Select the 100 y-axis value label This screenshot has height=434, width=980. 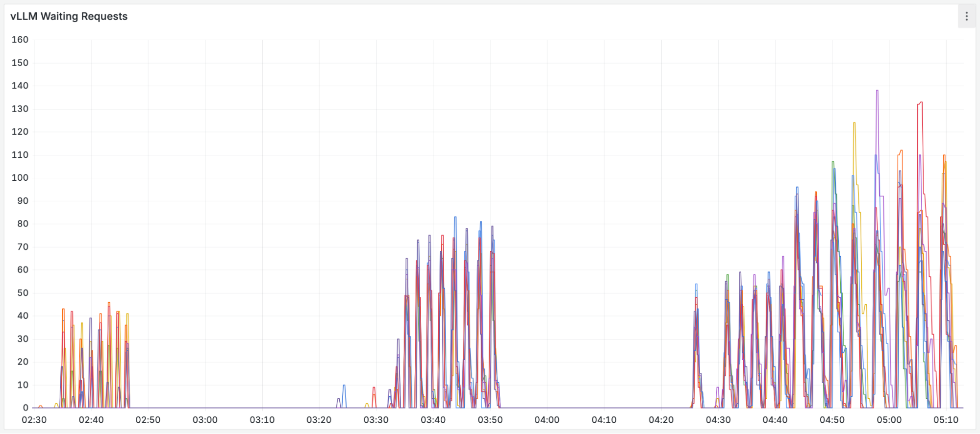click(x=20, y=178)
